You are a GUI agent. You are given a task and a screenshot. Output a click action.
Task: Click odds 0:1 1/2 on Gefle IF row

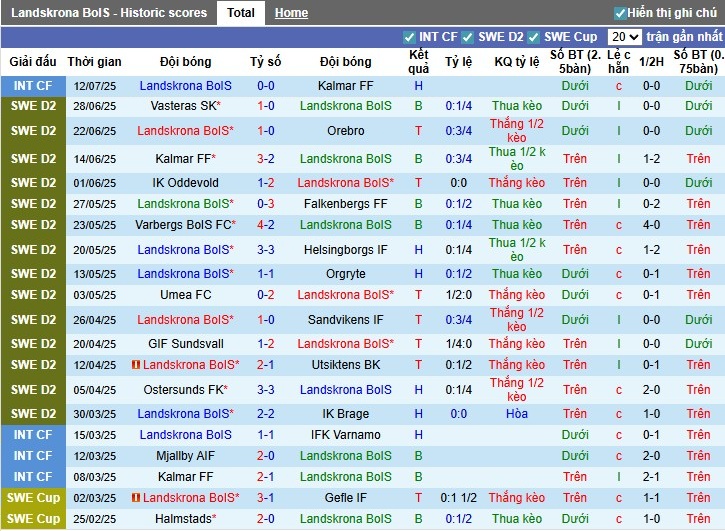pos(459,498)
